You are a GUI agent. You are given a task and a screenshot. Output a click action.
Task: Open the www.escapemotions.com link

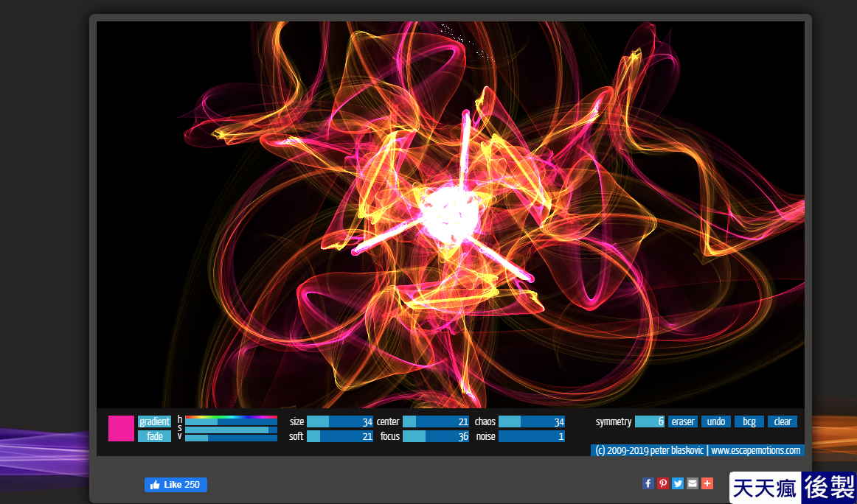point(755,450)
